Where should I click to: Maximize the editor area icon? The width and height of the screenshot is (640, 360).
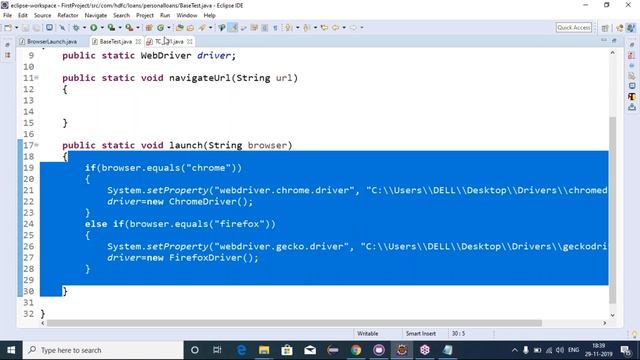point(614,40)
